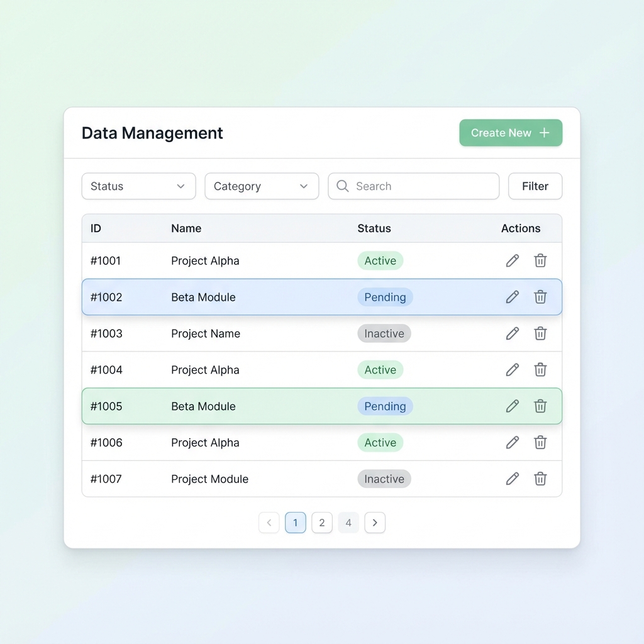
Task: Click the edit pencil for Project Module #1007
Action: pyautogui.click(x=512, y=479)
